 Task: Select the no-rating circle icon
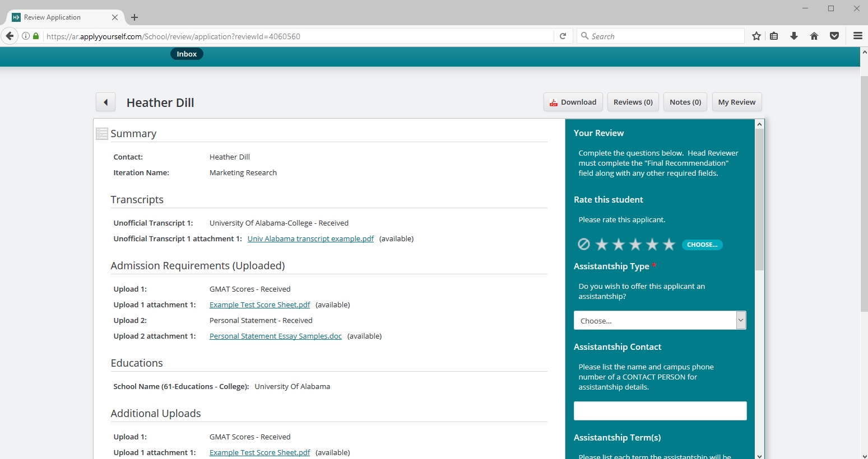(584, 244)
